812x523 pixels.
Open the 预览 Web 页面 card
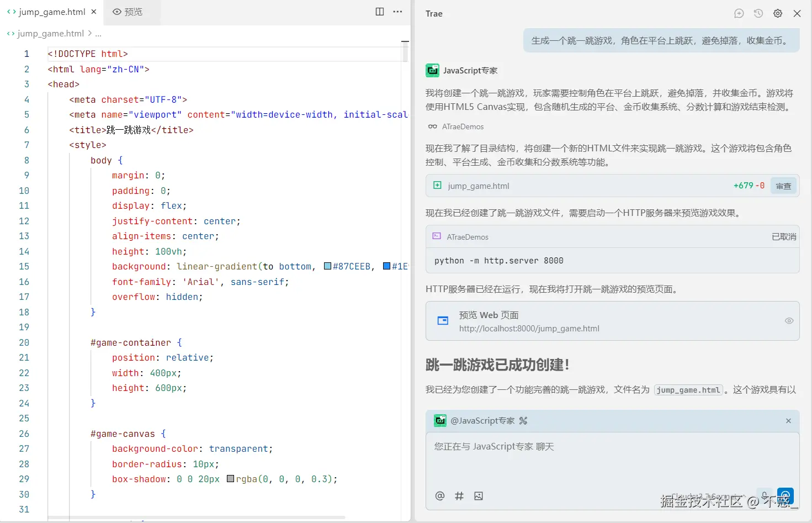pos(612,321)
